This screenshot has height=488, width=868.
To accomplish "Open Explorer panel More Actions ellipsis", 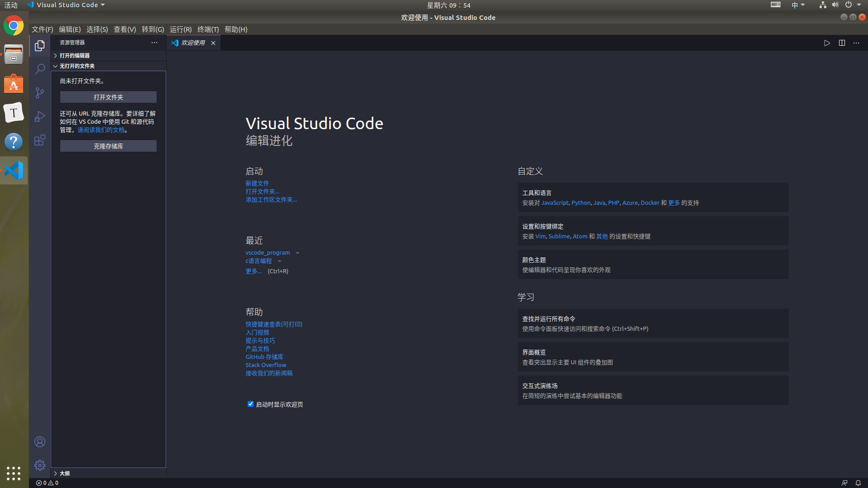I will (x=154, y=43).
